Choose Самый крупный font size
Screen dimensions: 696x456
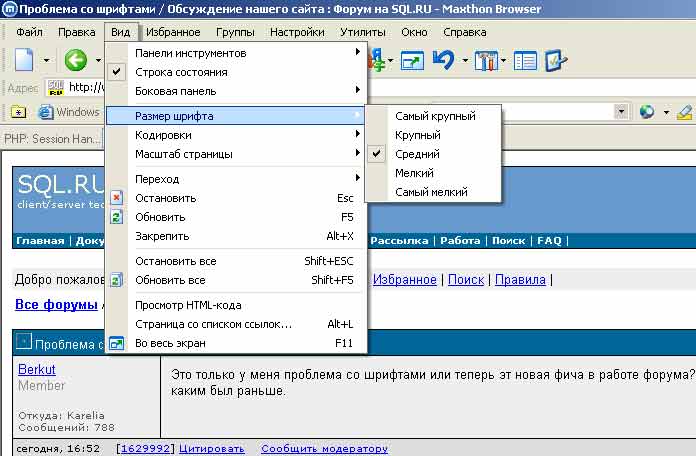(x=435, y=116)
